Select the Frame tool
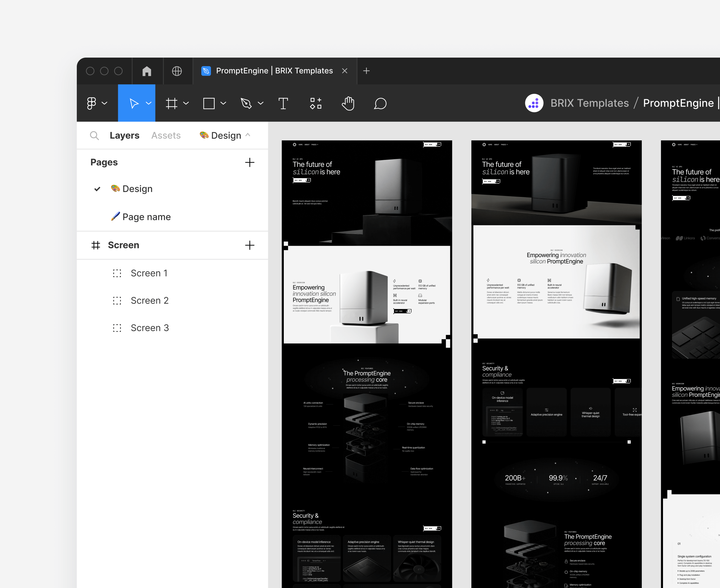720x588 pixels. 172,103
